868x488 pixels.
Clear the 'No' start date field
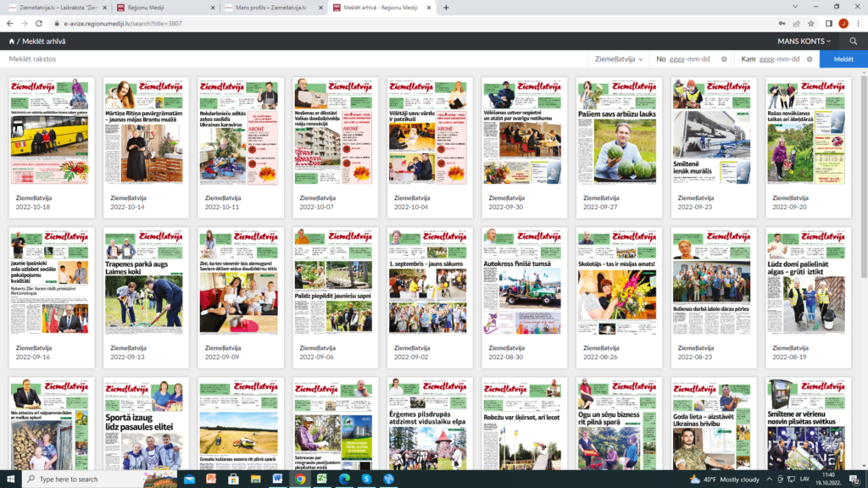click(725, 59)
